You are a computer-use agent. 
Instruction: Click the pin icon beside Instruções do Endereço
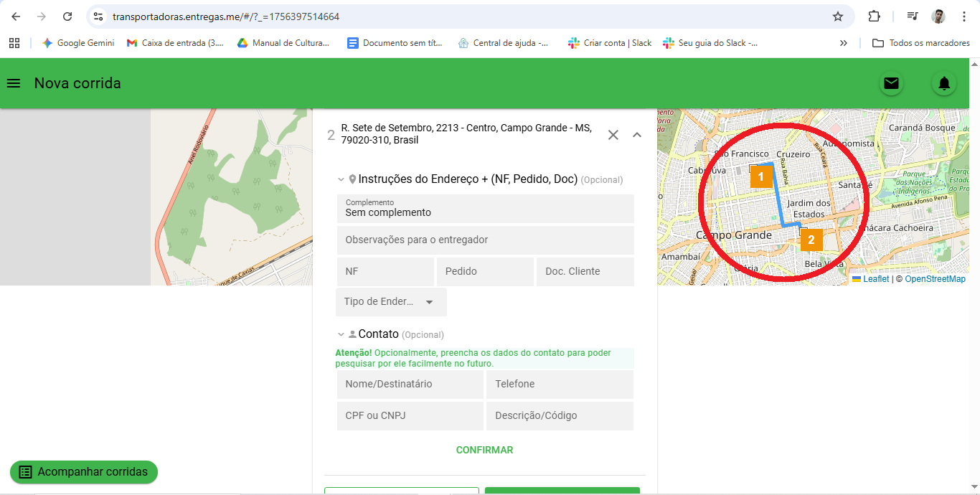click(x=352, y=179)
